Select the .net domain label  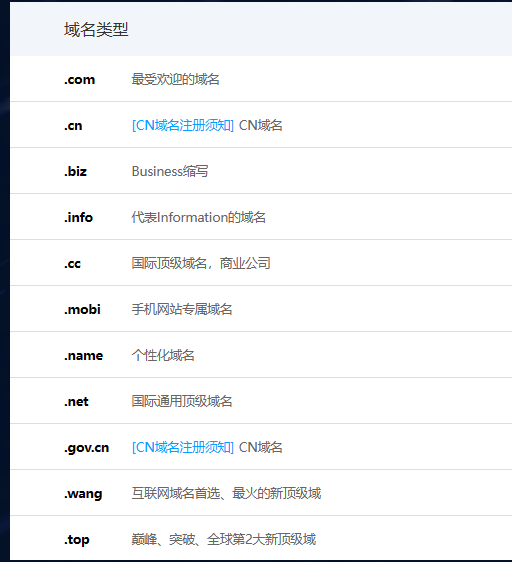[76, 401]
